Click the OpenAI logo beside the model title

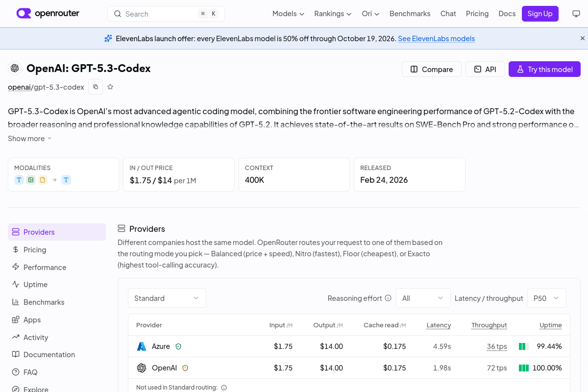coord(15,68)
